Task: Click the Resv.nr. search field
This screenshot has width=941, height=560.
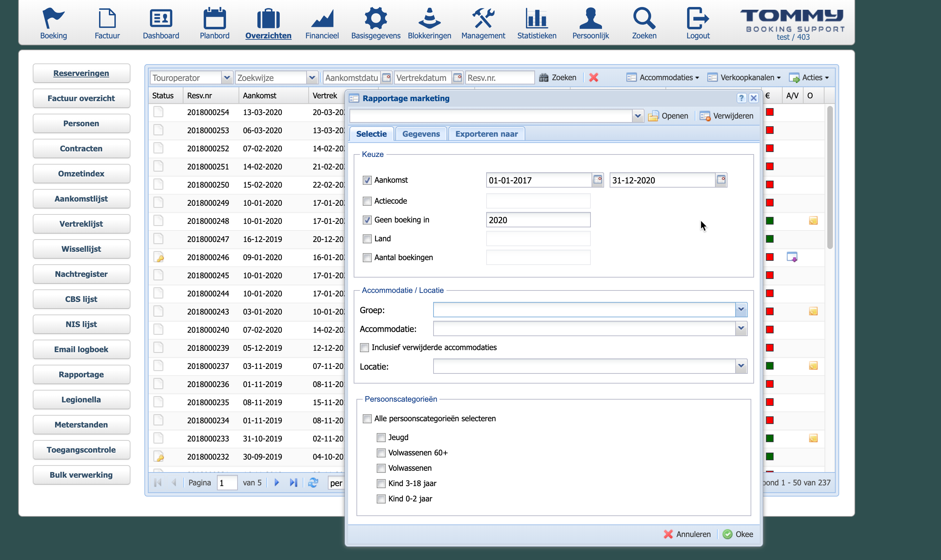Action: point(500,77)
